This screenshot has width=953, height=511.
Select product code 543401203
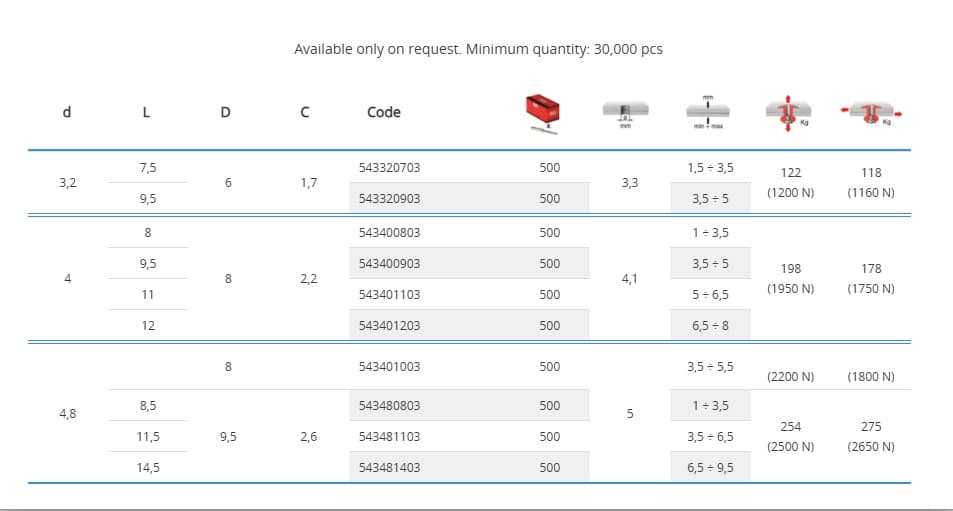coord(389,326)
